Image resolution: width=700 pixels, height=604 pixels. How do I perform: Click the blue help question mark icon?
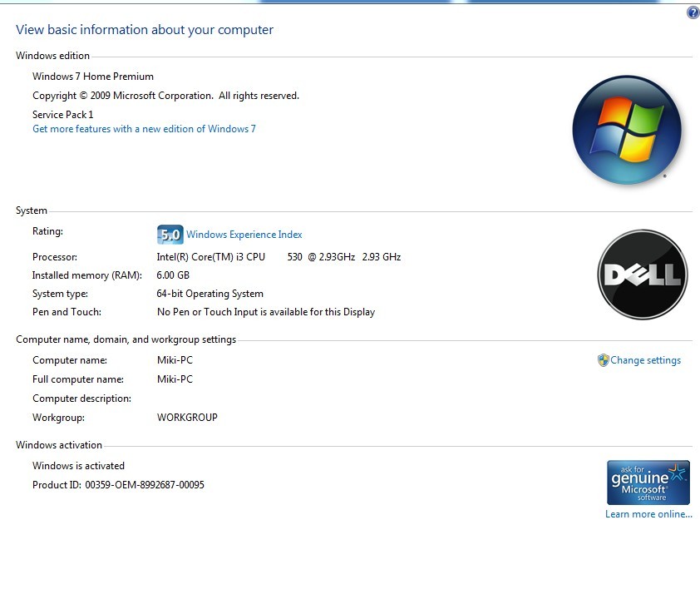(693, 12)
